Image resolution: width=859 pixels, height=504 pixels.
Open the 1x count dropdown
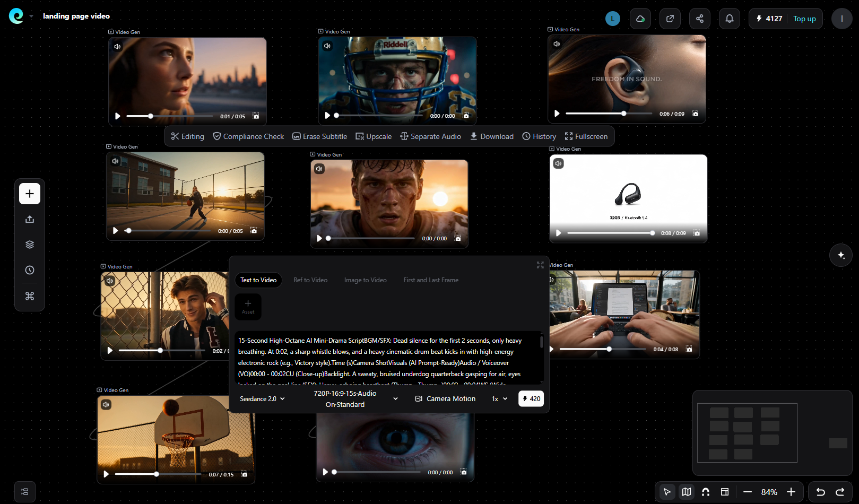pos(499,399)
